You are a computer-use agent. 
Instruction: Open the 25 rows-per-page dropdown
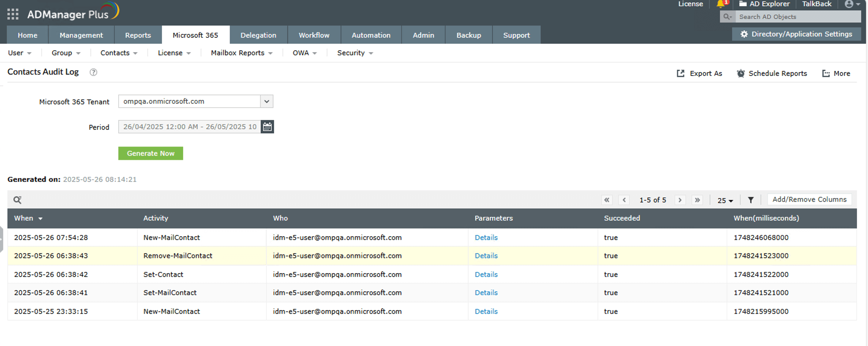tap(725, 201)
